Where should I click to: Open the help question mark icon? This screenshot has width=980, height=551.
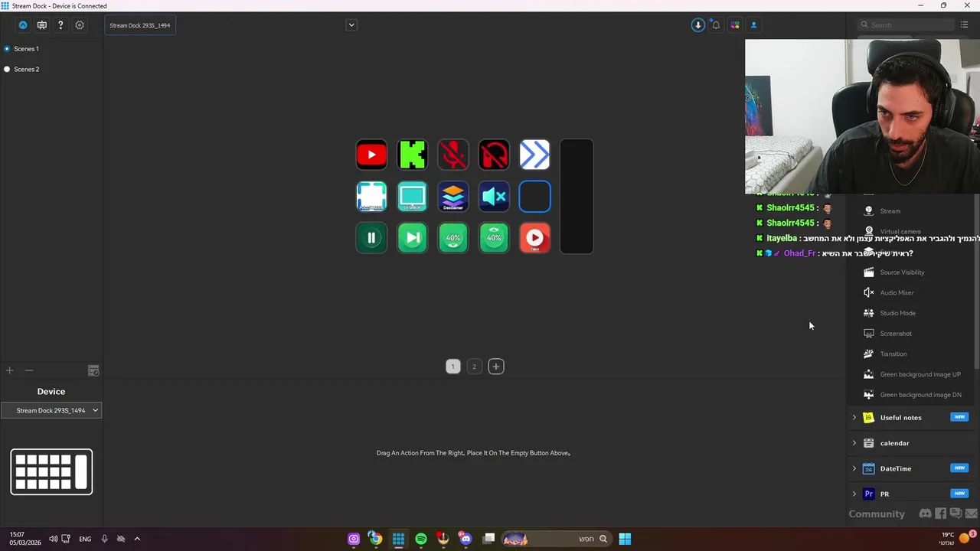point(60,25)
